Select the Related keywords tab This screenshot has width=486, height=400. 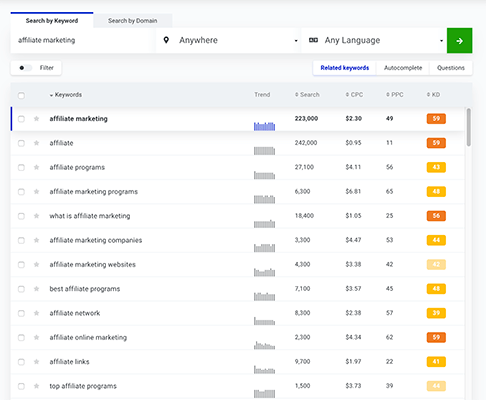(x=345, y=68)
